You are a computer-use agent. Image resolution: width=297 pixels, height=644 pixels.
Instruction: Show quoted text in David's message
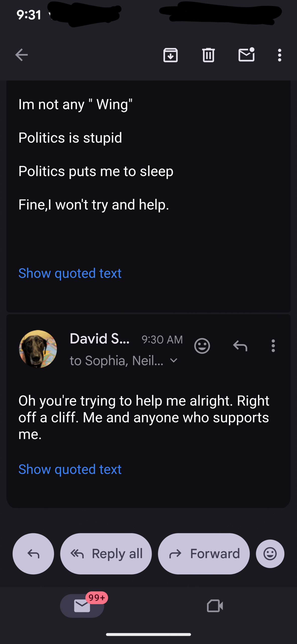70,469
